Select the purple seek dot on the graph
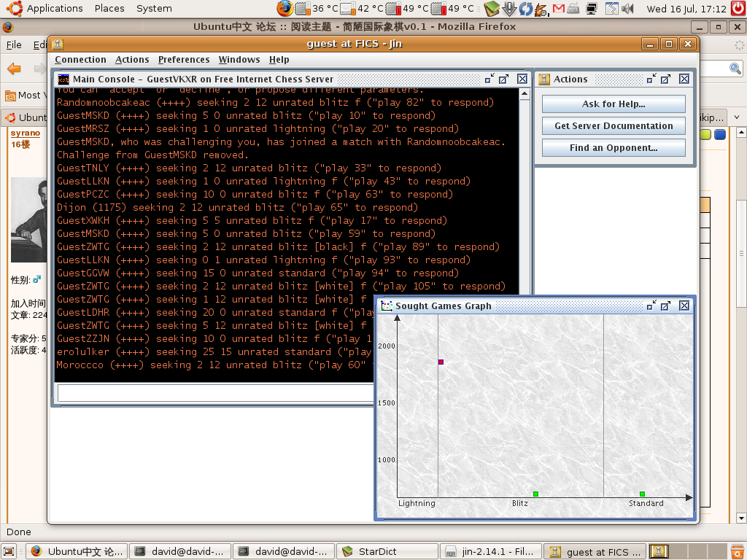This screenshot has width=747, height=560. click(441, 362)
